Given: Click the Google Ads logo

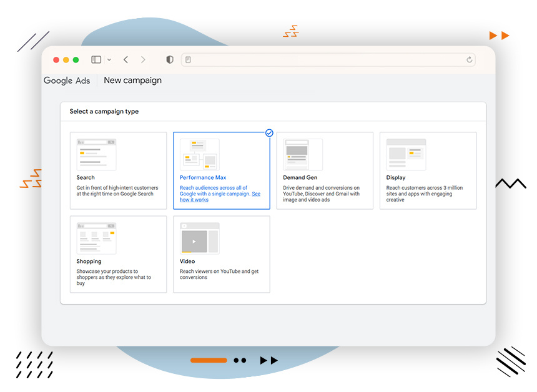Looking at the screenshot, I should [66, 81].
